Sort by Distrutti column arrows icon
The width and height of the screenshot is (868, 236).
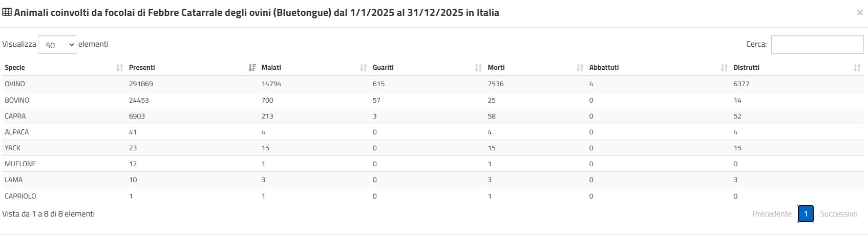857,68
